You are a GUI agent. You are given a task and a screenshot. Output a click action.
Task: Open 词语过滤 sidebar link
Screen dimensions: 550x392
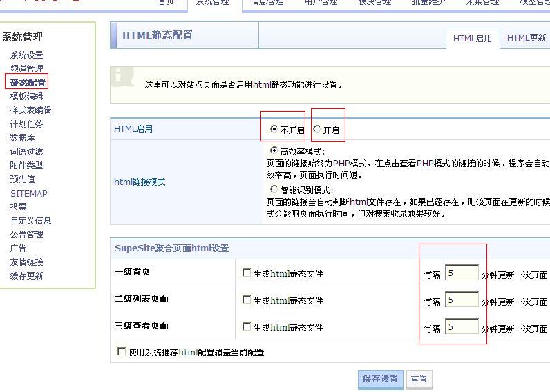click(x=27, y=151)
